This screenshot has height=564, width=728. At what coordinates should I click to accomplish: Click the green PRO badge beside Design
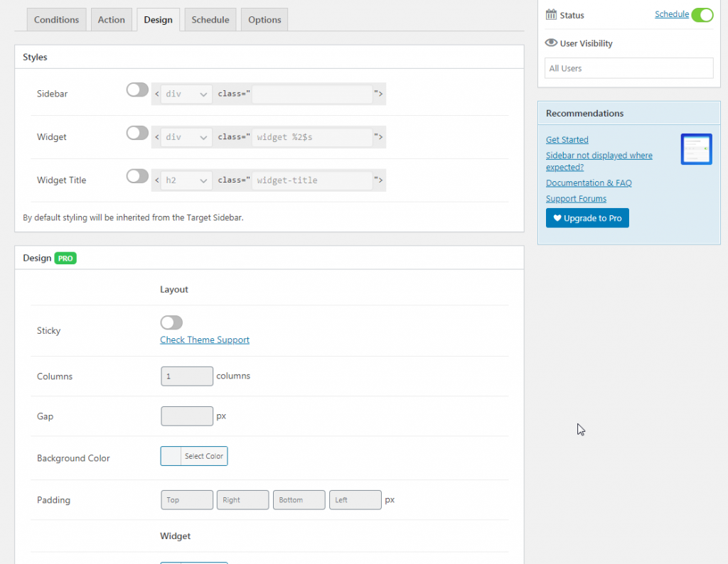pyautogui.click(x=65, y=259)
